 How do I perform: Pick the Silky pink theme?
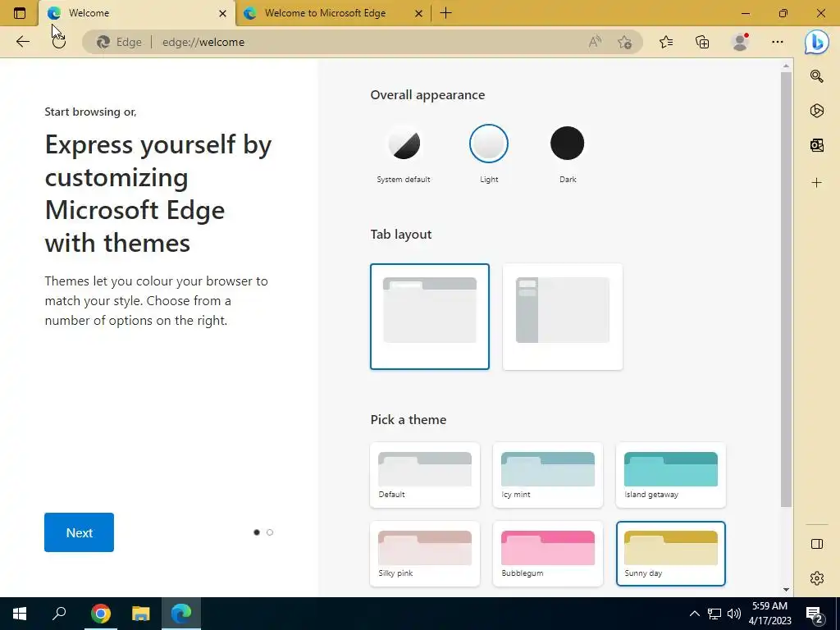click(x=425, y=554)
